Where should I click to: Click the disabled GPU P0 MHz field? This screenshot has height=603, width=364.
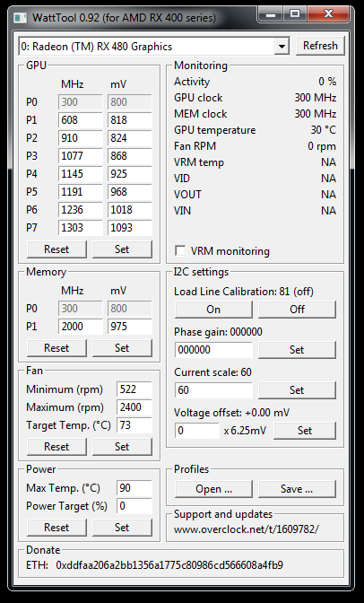(x=81, y=102)
